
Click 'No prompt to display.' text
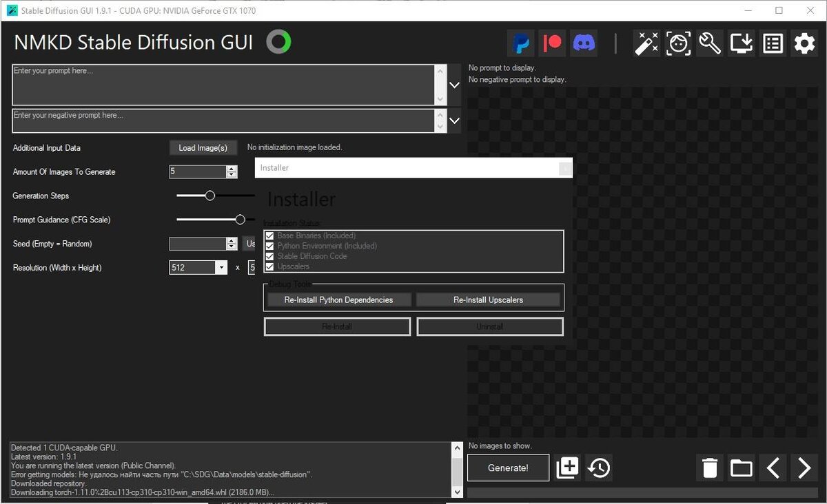coord(502,68)
